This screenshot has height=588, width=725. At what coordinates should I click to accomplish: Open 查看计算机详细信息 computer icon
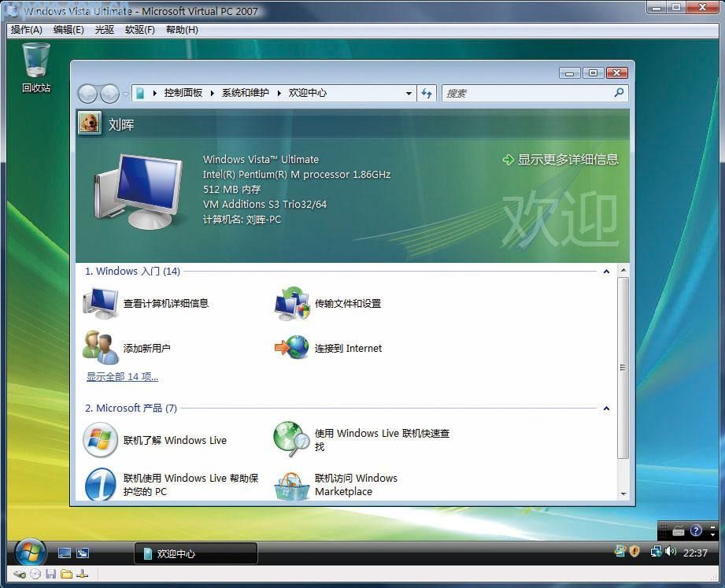coord(100,303)
